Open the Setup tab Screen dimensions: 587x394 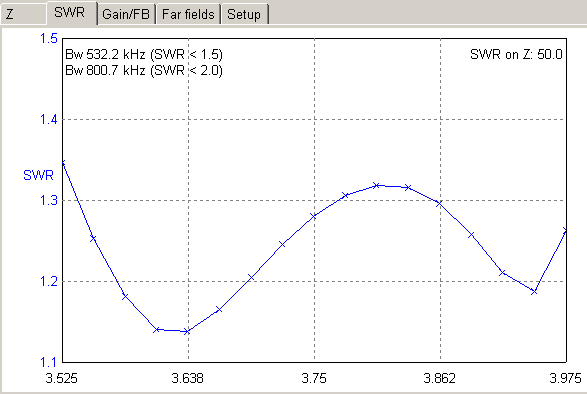pos(244,14)
